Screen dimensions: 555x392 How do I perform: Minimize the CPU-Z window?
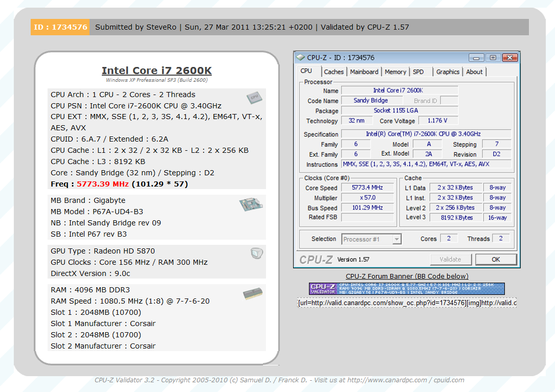pos(476,58)
